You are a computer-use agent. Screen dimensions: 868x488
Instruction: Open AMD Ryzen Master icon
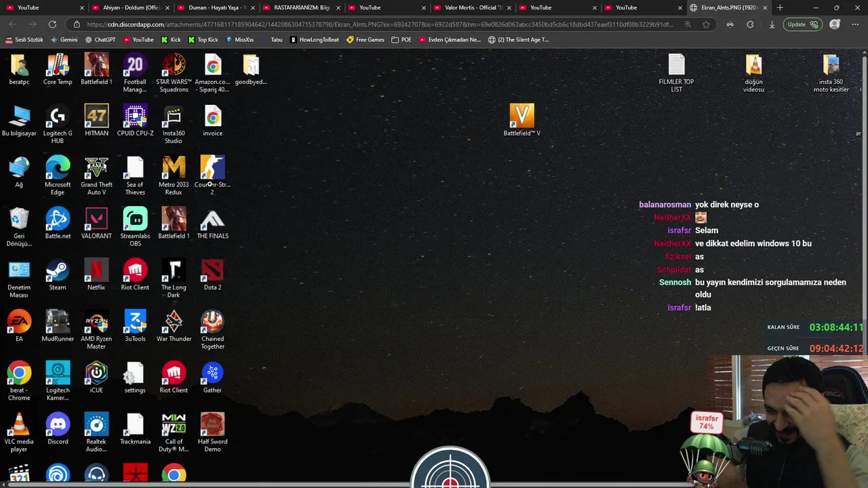coord(96,331)
